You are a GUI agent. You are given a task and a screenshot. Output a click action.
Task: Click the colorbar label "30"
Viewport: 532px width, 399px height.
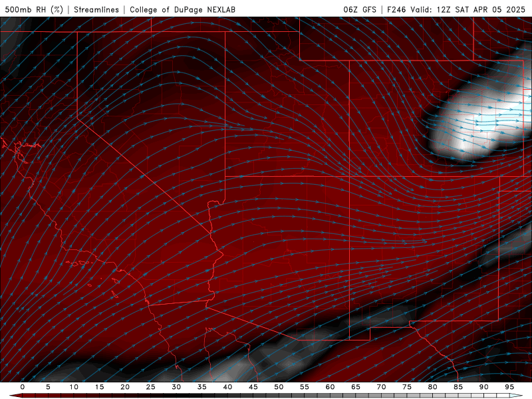pyautogui.click(x=176, y=387)
